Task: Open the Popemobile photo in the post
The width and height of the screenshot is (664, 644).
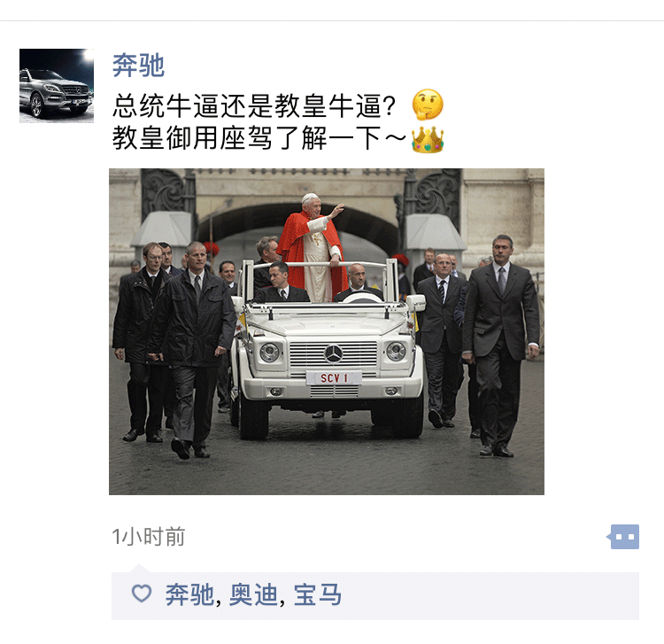Action: [327, 331]
